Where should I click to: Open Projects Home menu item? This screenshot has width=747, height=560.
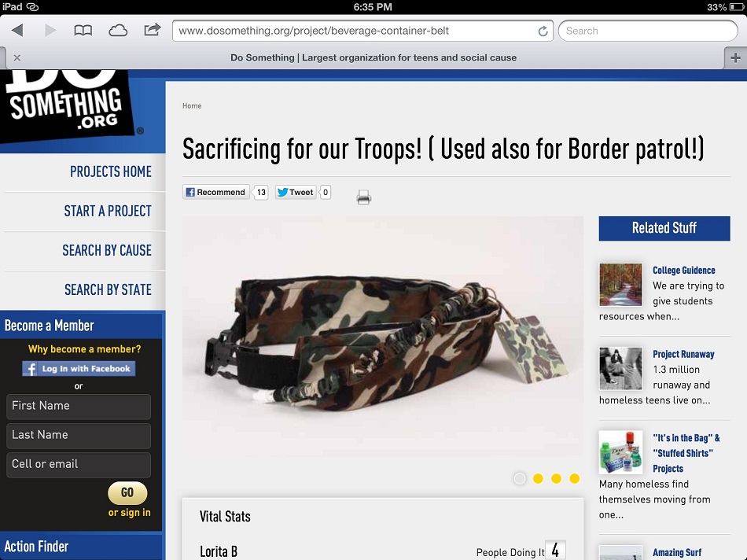[x=111, y=171]
